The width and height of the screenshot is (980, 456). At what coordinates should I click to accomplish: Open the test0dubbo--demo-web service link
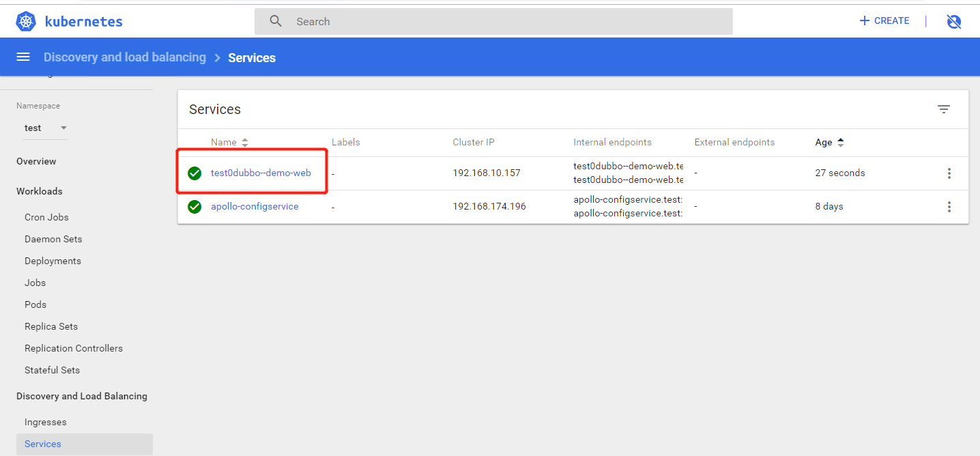[x=261, y=173]
